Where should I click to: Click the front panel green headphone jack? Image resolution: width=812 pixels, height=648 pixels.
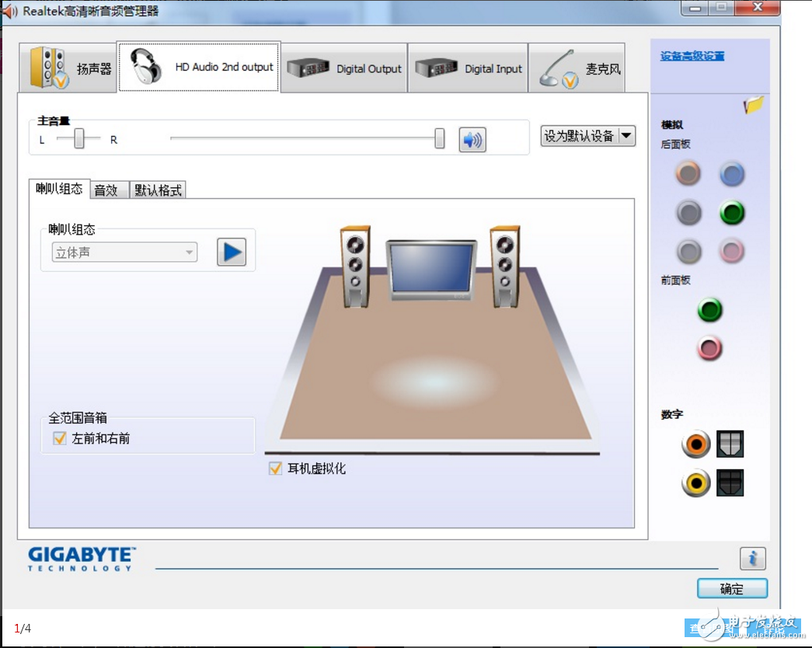click(709, 311)
